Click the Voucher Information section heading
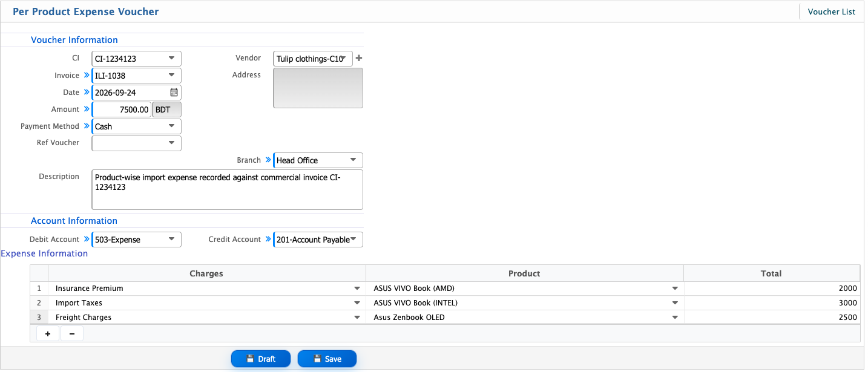The height and width of the screenshot is (372, 868). 74,40
